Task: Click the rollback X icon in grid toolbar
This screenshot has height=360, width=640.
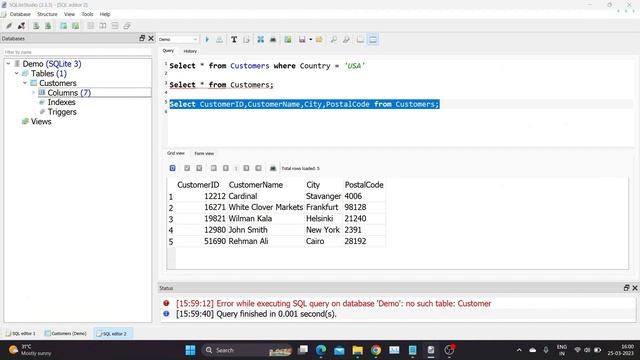Action: [x=199, y=168]
